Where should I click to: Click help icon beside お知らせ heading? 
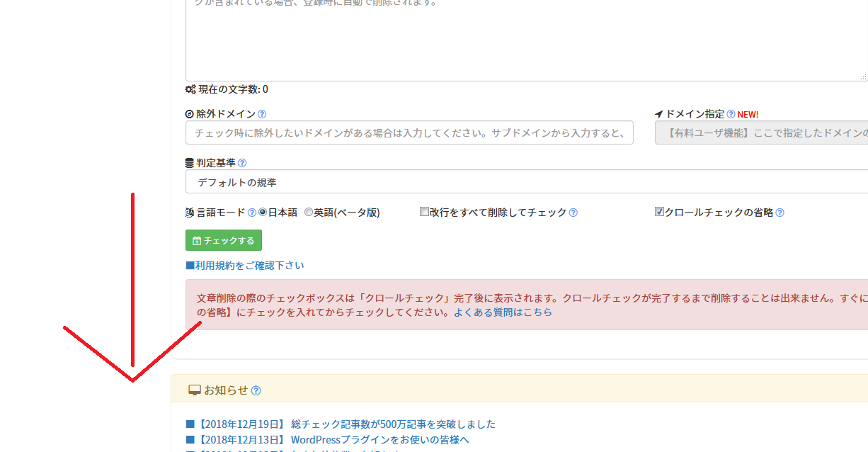point(256,390)
